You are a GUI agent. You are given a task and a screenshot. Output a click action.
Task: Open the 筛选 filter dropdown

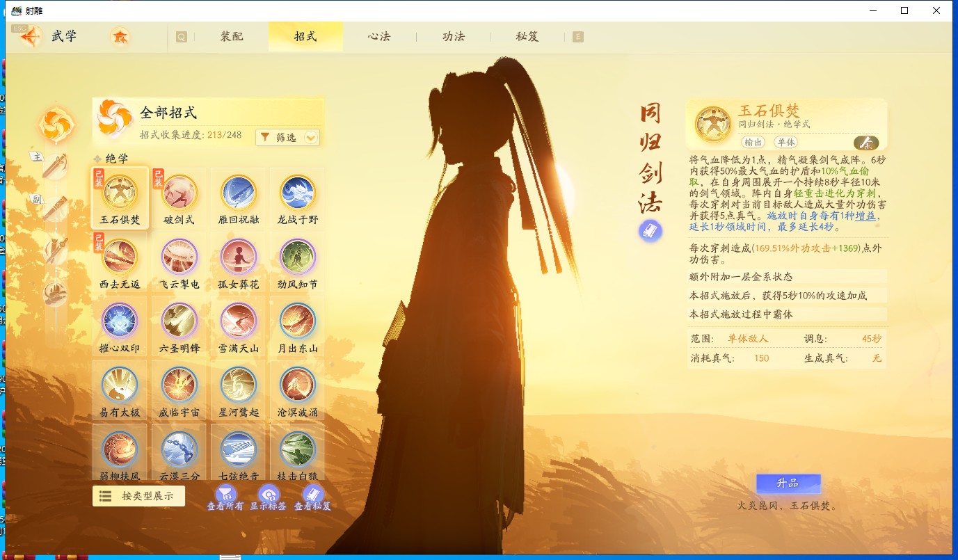coord(288,137)
